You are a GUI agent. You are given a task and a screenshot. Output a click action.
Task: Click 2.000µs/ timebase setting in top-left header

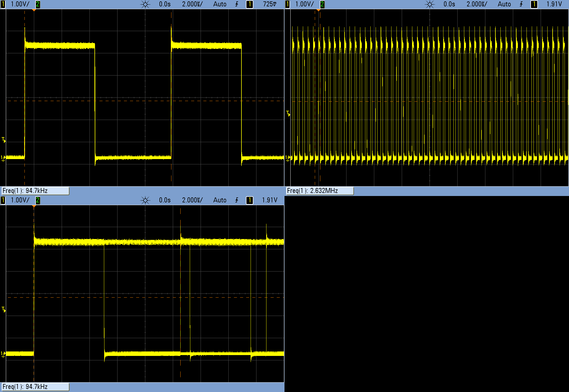pos(192,4)
